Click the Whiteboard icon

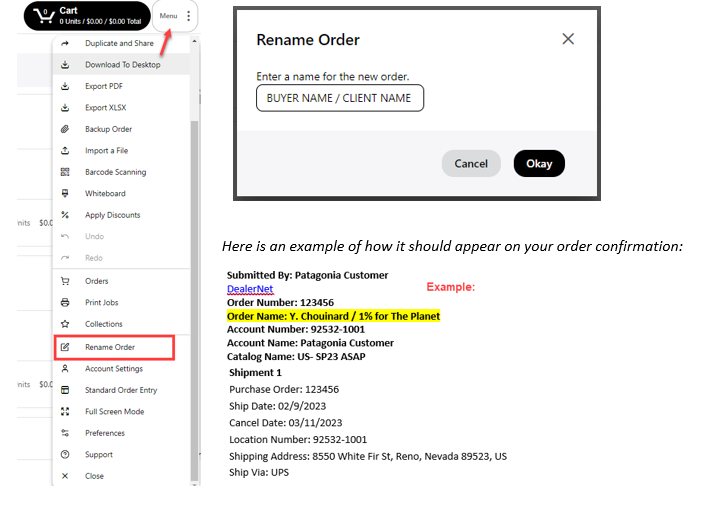click(65, 193)
